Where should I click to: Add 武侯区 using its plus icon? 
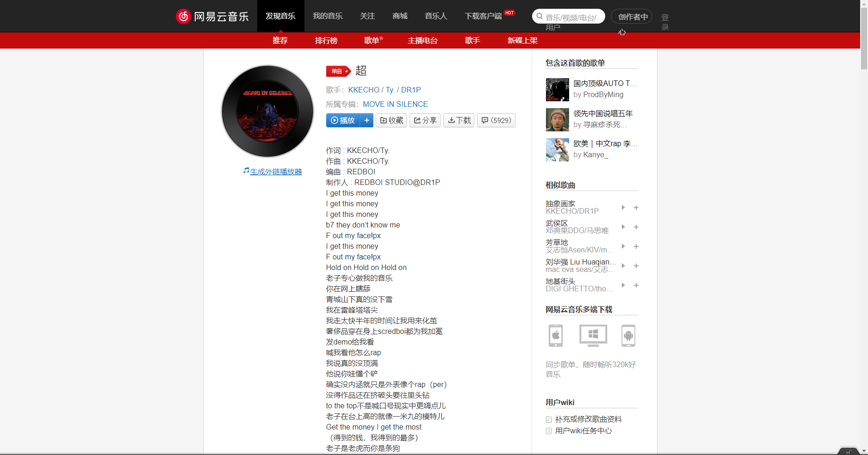pos(636,227)
